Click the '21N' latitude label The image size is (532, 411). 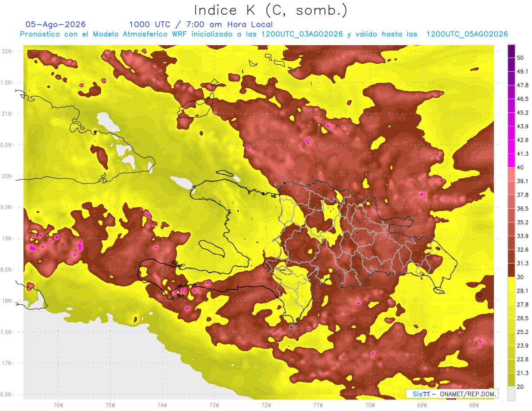[x=6, y=114]
